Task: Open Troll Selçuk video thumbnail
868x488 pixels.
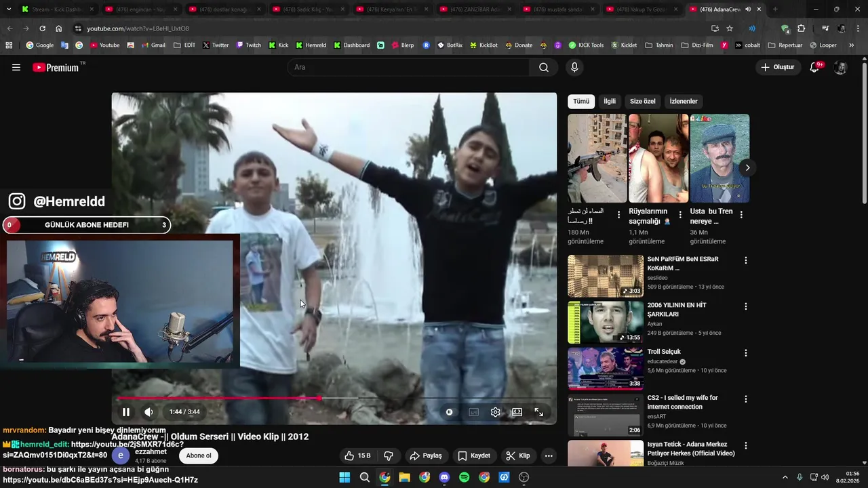Action: tap(606, 369)
